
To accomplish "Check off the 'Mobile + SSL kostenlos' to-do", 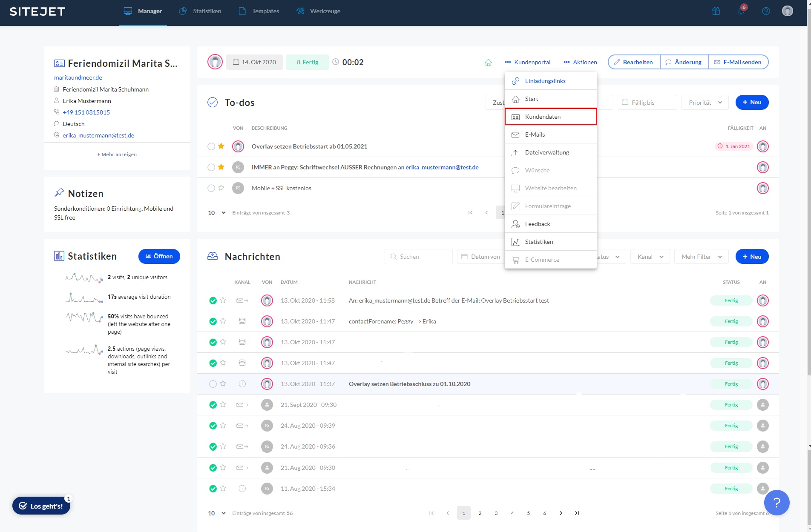I will [x=211, y=188].
